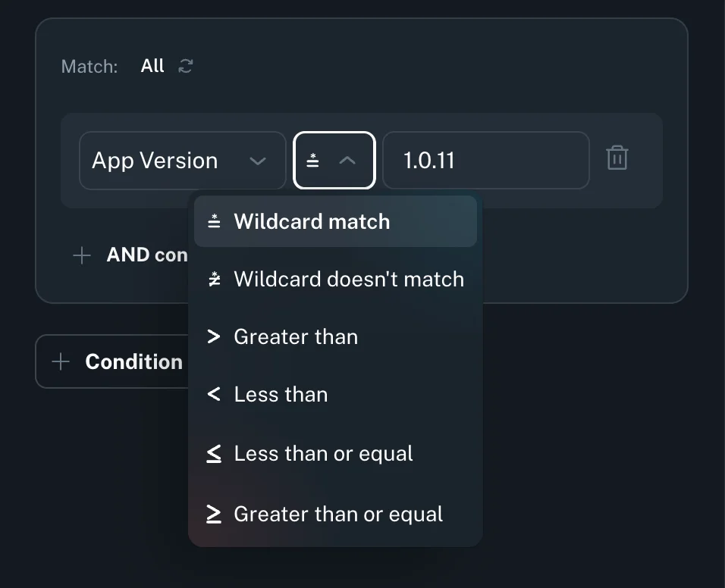Click the Wildcard doesn't match symbol icon
Screen dimensions: 725x588
coord(215,280)
